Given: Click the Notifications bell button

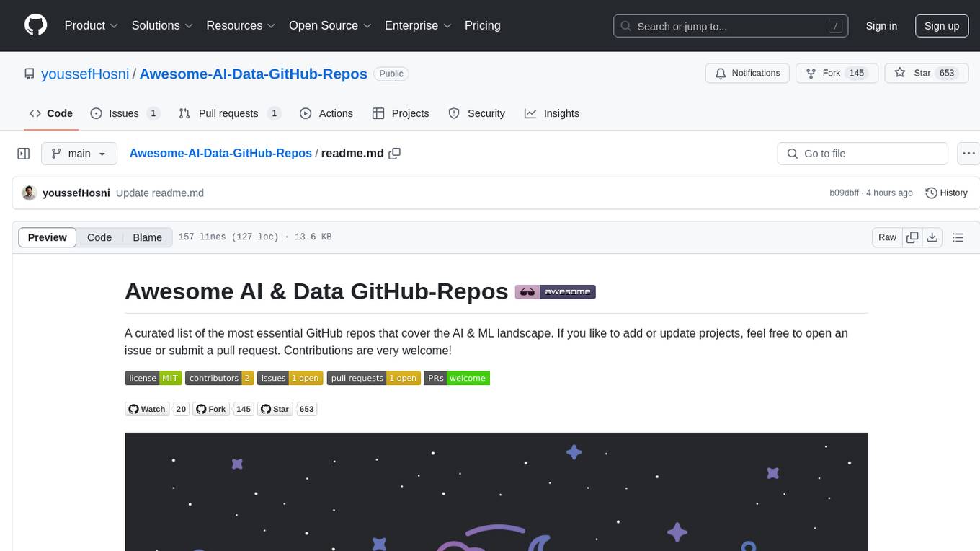Looking at the screenshot, I should (748, 74).
